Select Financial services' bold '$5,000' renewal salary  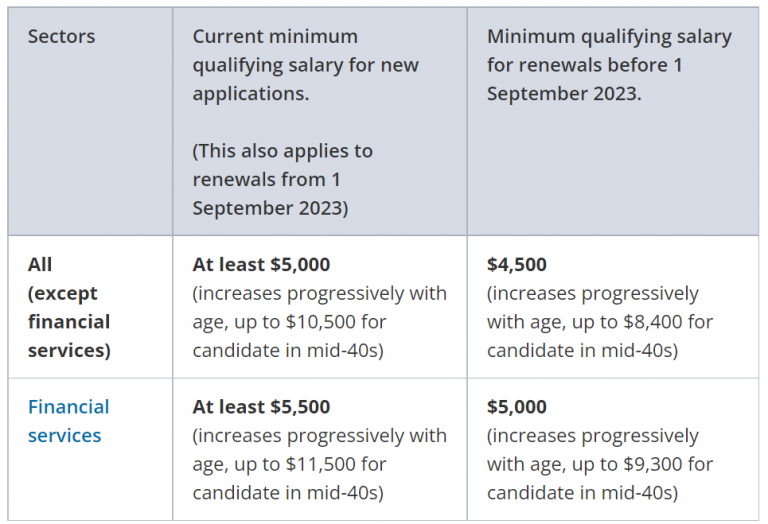(517, 407)
